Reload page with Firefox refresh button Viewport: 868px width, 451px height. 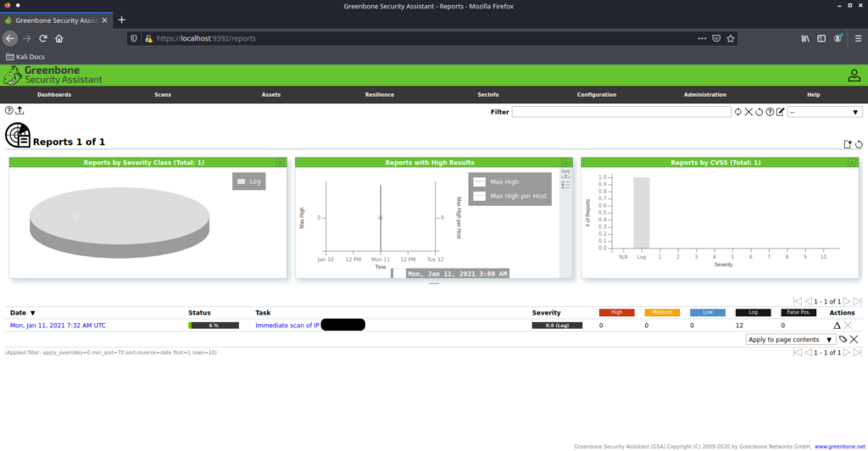pyautogui.click(x=42, y=38)
